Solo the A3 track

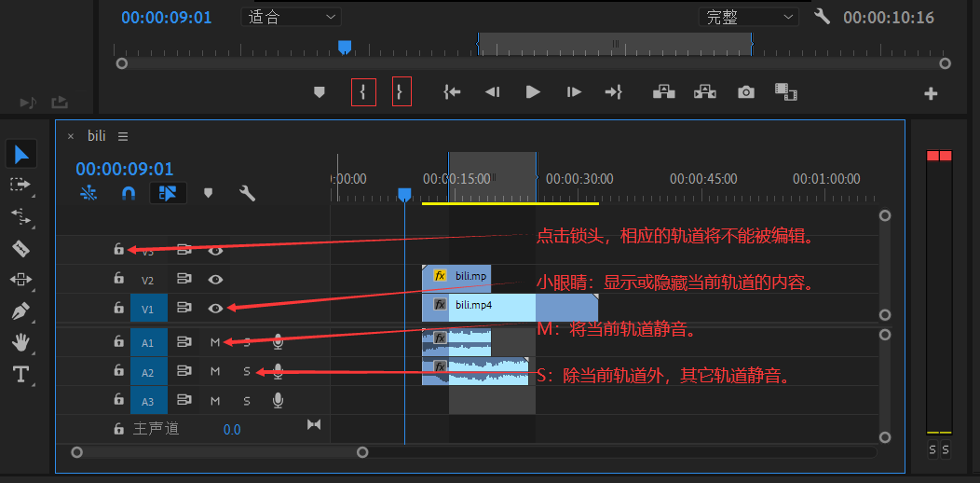click(247, 400)
